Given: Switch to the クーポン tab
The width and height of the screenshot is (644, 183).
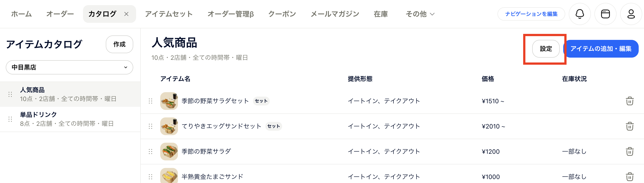Looking at the screenshot, I should click(x=282, y=14).
